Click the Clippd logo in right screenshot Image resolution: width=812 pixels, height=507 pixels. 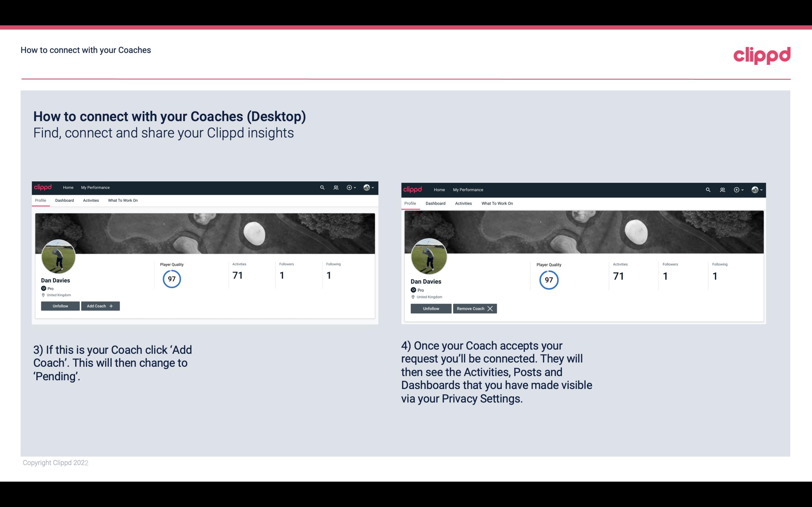coord(413,189)
